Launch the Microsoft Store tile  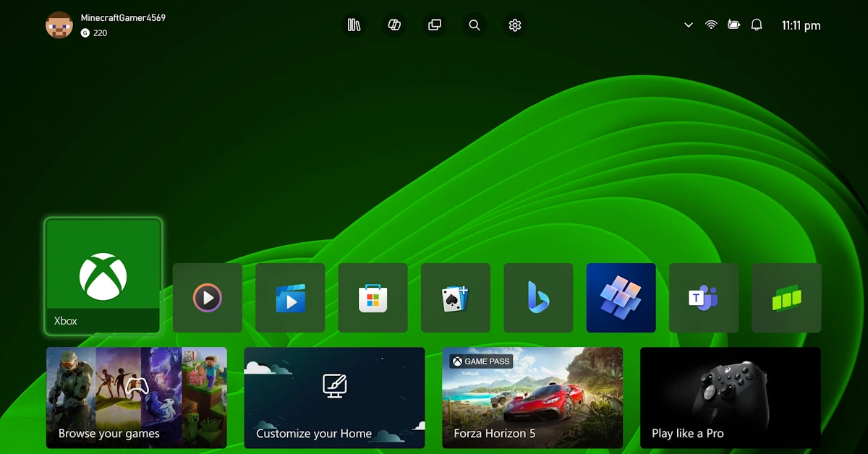coord(373,298)
